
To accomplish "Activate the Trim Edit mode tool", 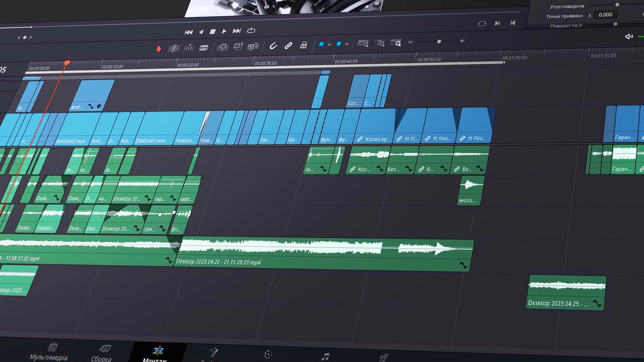I will 173,49.
